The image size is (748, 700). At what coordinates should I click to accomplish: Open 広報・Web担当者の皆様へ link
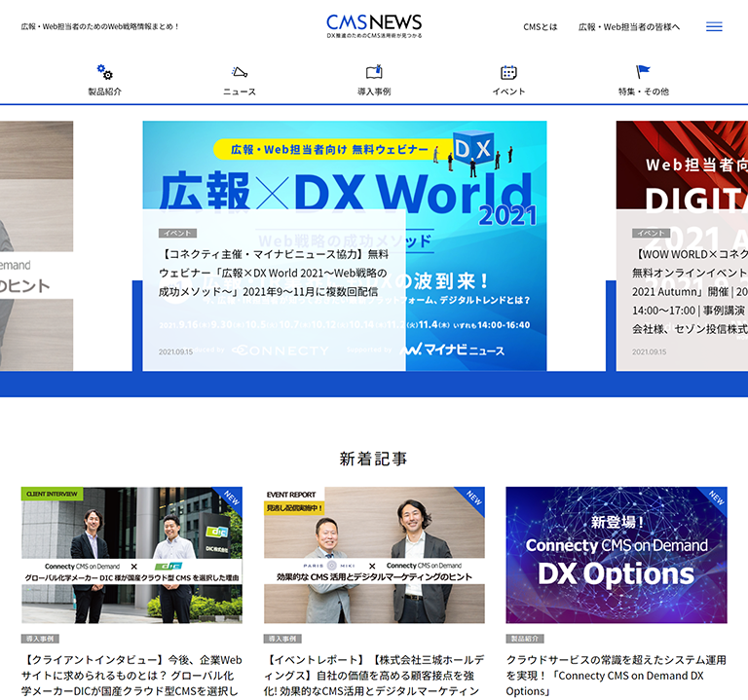(x=629, y=27)
